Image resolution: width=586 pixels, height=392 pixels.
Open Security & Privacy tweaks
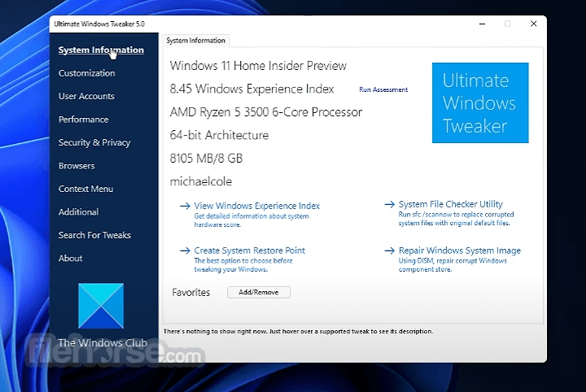click(94, 142)
